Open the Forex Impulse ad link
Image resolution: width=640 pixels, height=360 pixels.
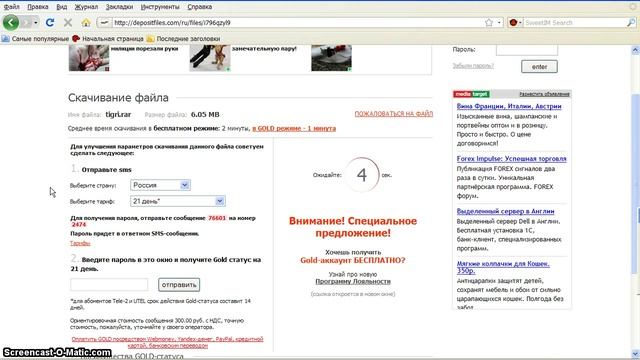[511, 159]
